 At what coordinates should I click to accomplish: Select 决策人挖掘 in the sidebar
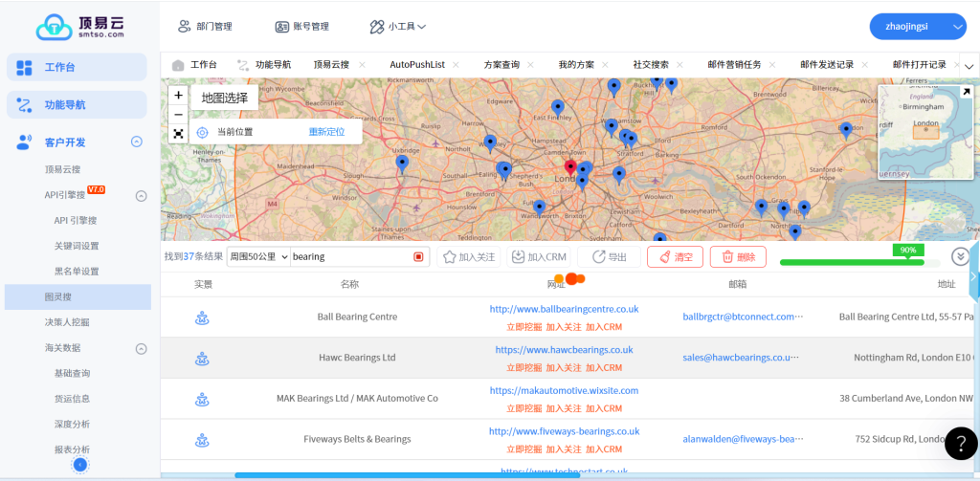67,322
